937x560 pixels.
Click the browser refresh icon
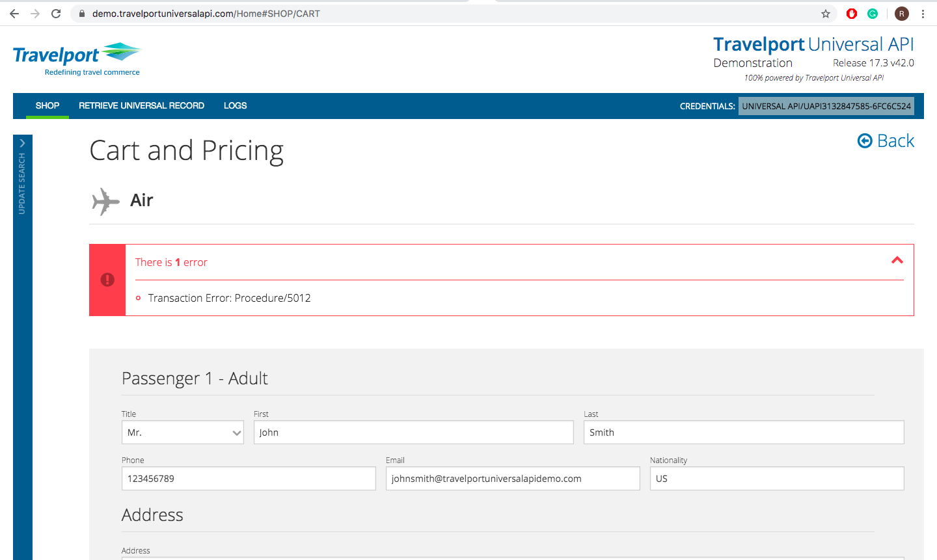(56, 13)
